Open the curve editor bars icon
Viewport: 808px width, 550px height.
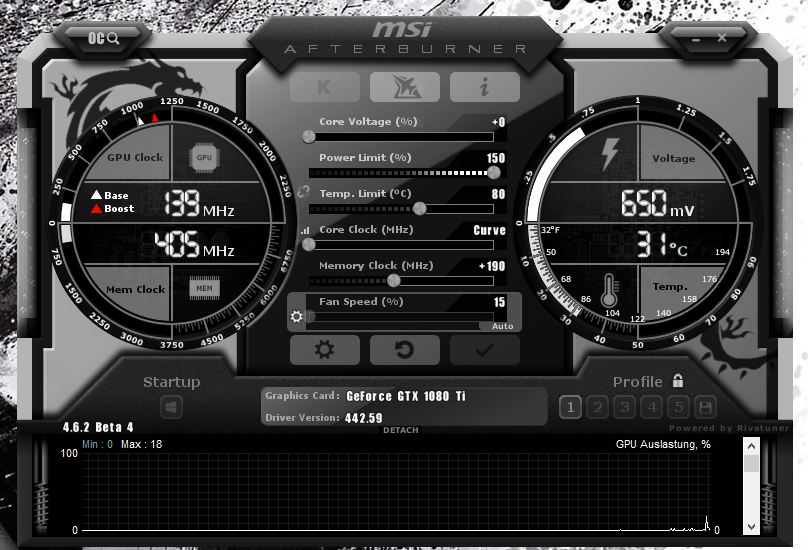pos(305,230)
